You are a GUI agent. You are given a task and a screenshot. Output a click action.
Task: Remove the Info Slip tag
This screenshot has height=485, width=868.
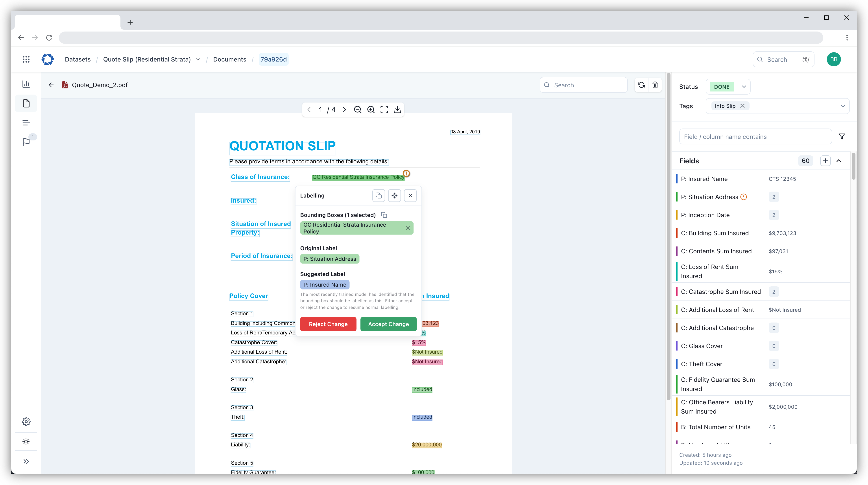tap(742, 106)
